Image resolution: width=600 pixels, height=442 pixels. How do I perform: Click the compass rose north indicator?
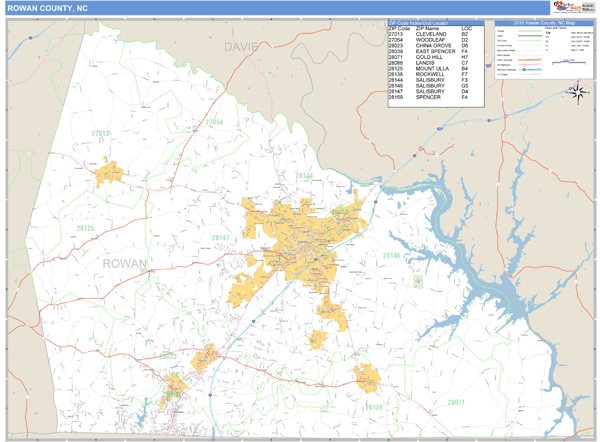click(578, 93)
